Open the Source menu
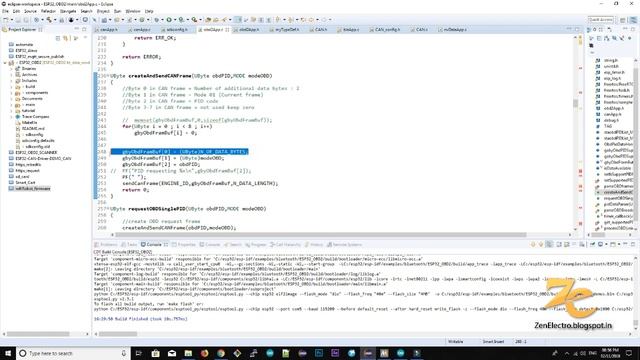This screenshot has width=640, height=360. pos(30,11)
